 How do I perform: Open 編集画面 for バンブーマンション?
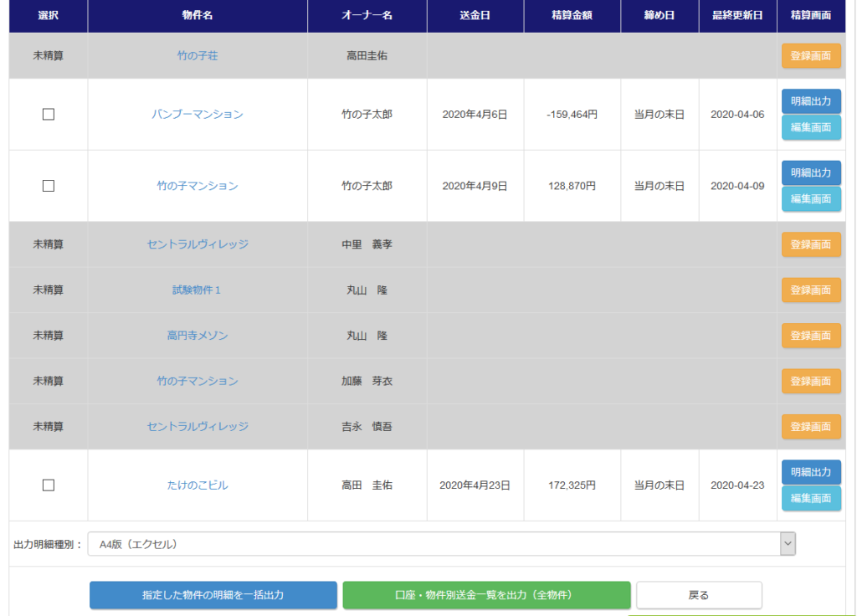tap(811, 127)
